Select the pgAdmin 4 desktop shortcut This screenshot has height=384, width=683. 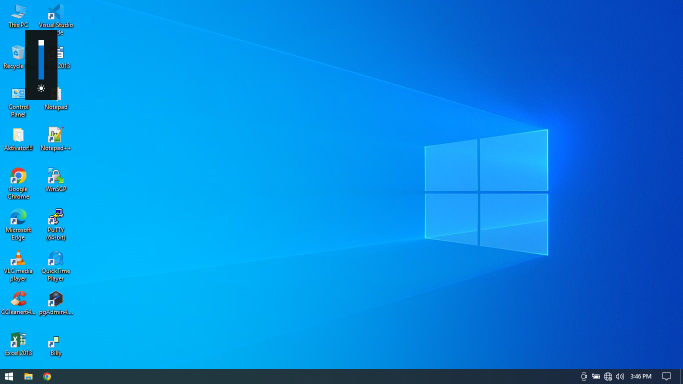pos(56,303)
